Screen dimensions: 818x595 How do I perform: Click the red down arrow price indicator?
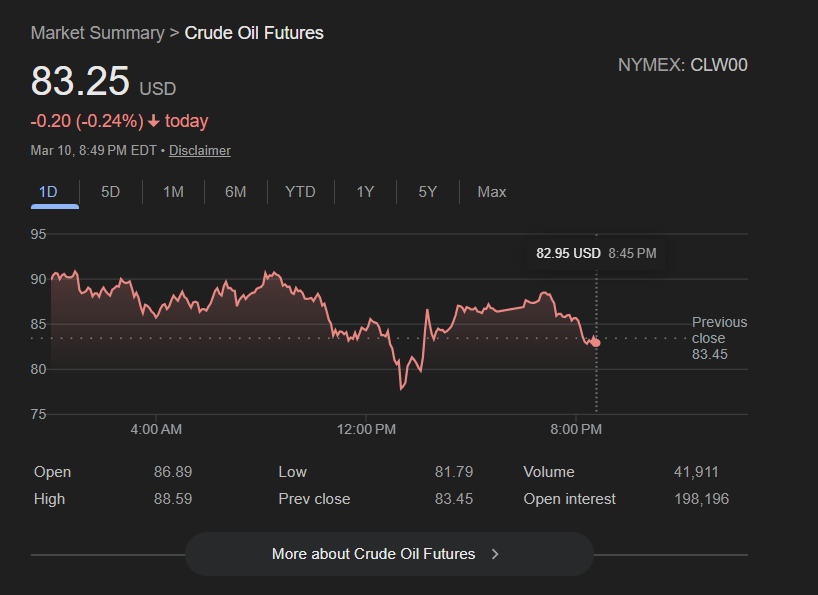coord(154,122)
